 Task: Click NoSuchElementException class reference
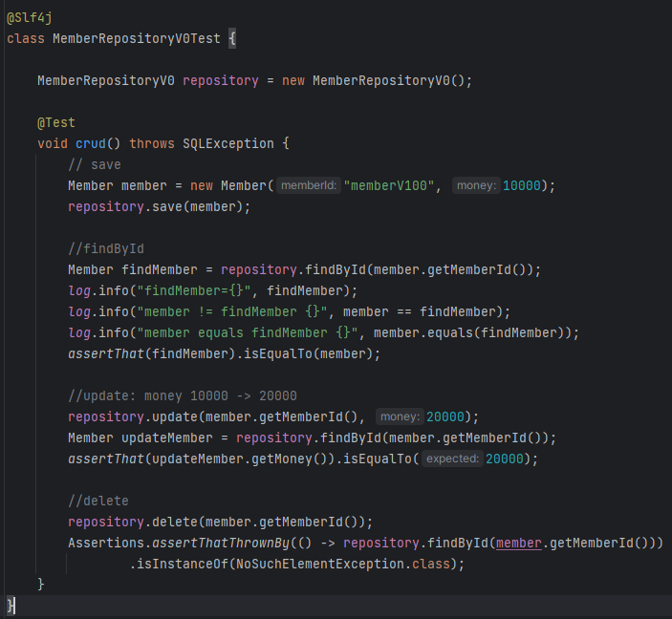(319, 564)
